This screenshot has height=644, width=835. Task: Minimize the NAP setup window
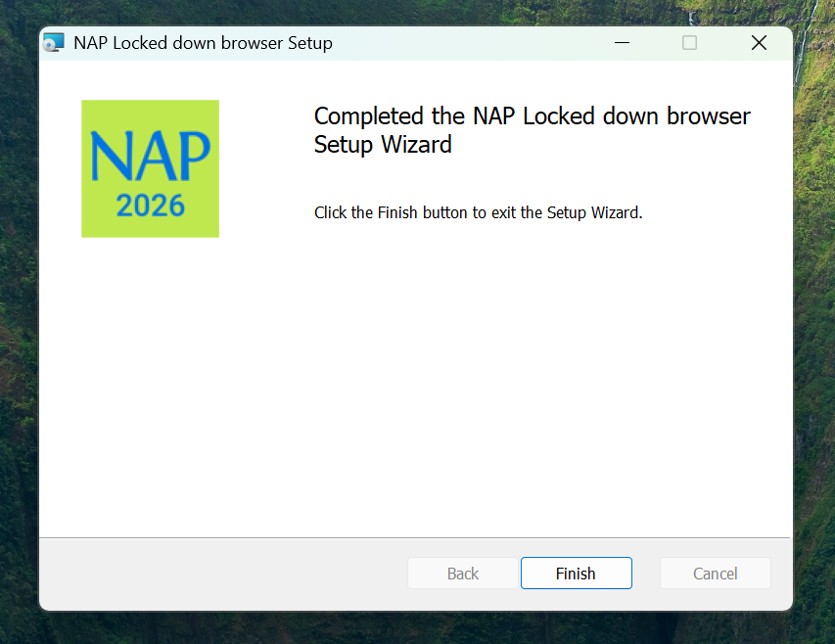tap(621, 43)
